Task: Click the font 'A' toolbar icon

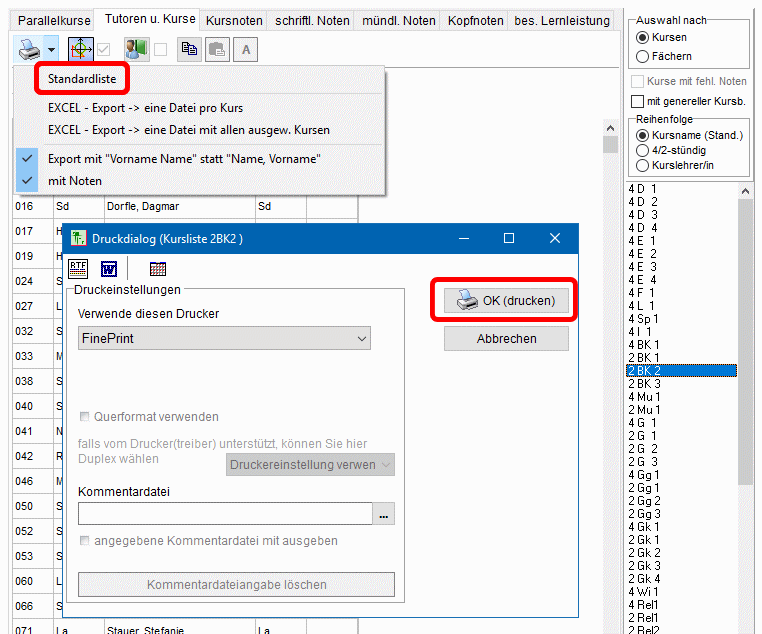Action: (x=246, y=49)
